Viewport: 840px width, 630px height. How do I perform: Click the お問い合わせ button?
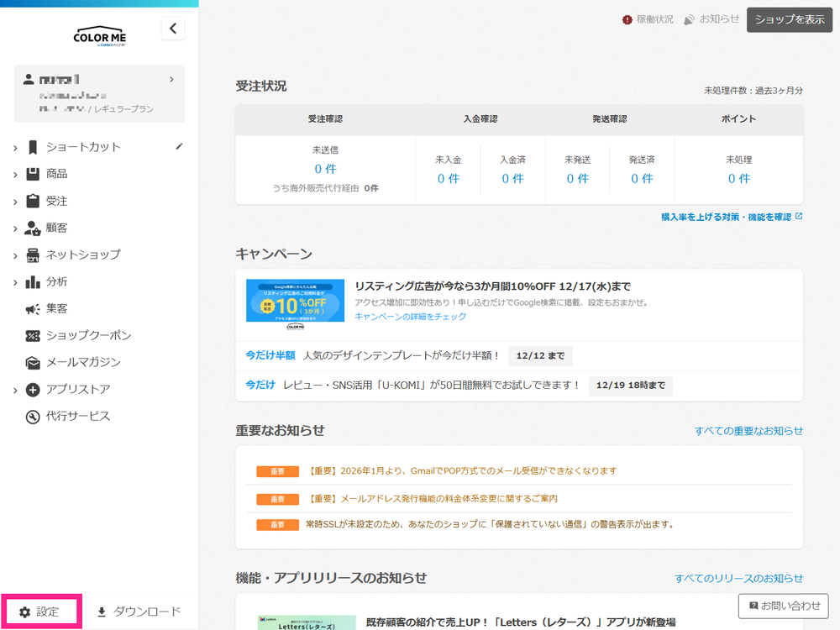(x=783, y=605)
